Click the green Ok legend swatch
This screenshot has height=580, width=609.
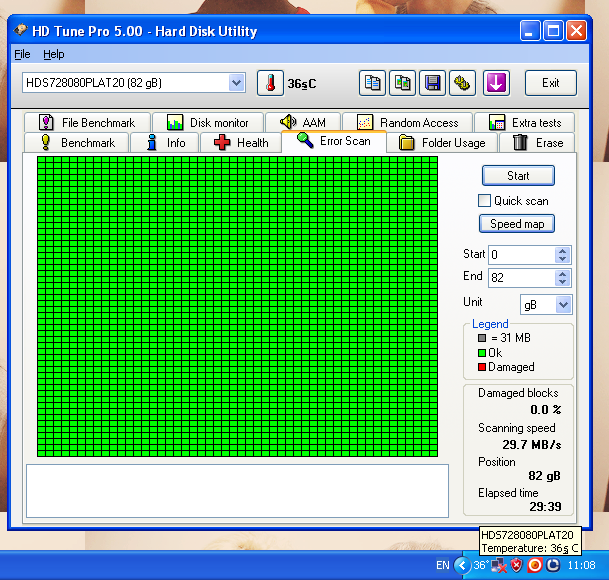click(482, 353)
